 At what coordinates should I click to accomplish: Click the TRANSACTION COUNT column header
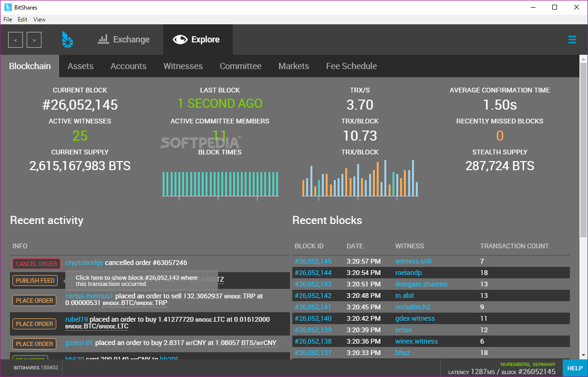tap(514, 246)
